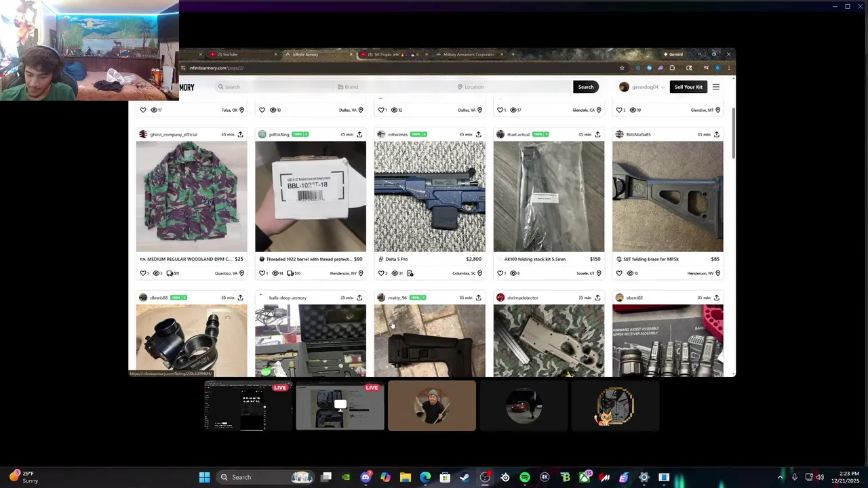The image size is (868, 488).
Task: Share the thad.actual listing
Action: [597, 134]
